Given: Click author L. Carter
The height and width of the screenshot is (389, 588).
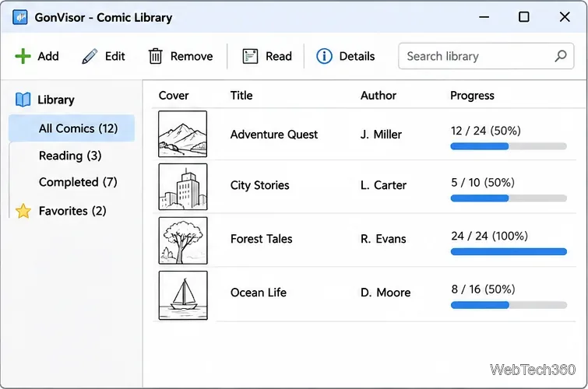Looking at the screenshot, I should coord(383,185).
